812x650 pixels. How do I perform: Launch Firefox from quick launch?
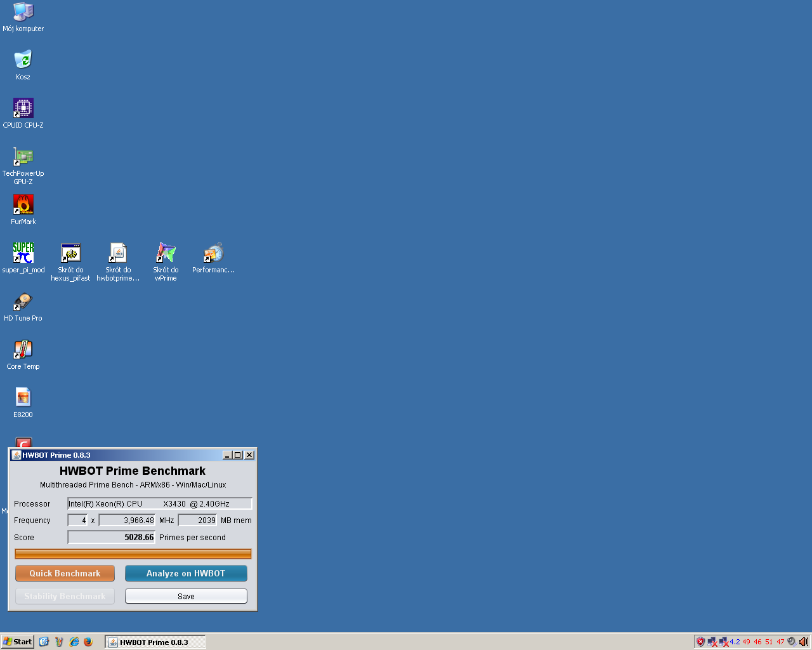click(x=88, y=642)
